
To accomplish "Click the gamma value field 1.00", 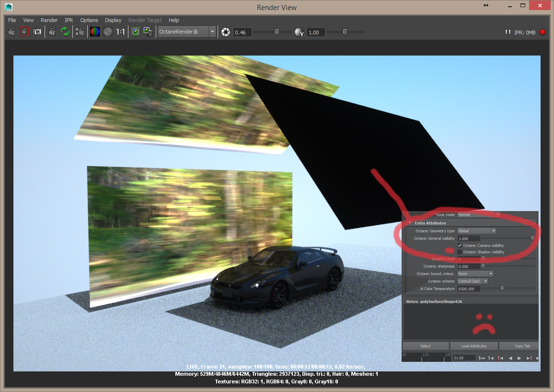I will point(315,33).
